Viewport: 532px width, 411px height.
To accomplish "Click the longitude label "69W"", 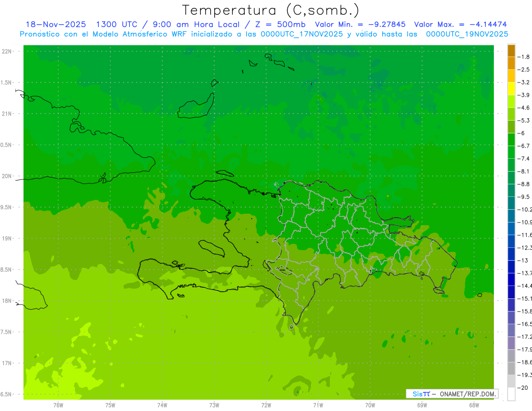I will pyautogui.click(x=422, y=405).
